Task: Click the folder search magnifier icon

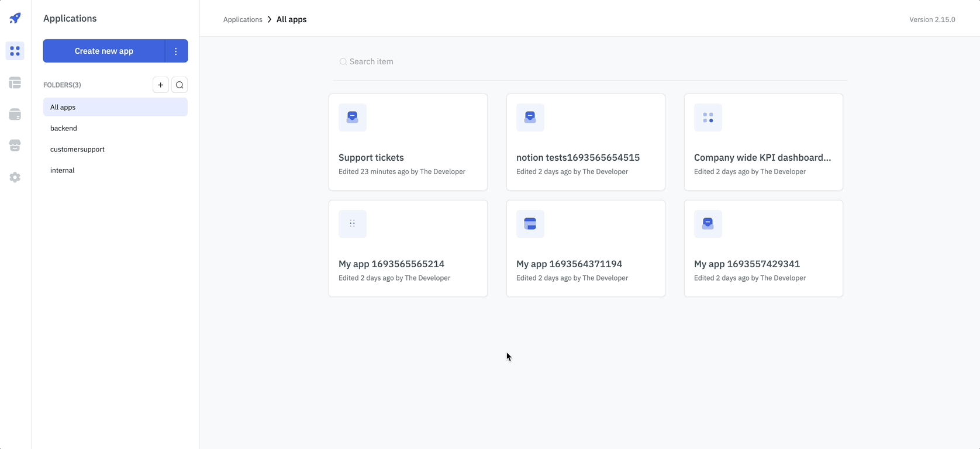Action: point(180,85)
